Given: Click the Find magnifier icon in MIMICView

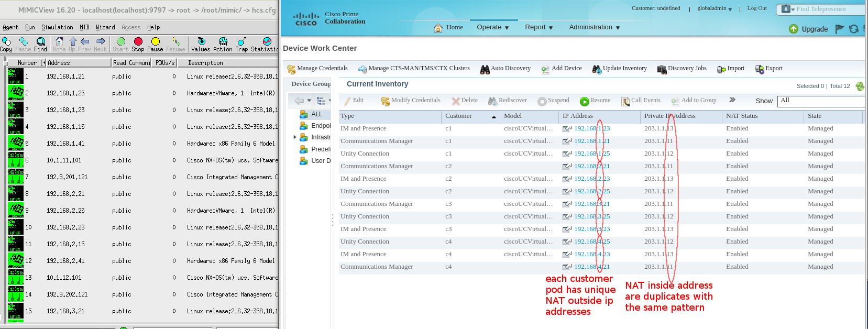Looking at the screenshot, I should tap(40, 41).
